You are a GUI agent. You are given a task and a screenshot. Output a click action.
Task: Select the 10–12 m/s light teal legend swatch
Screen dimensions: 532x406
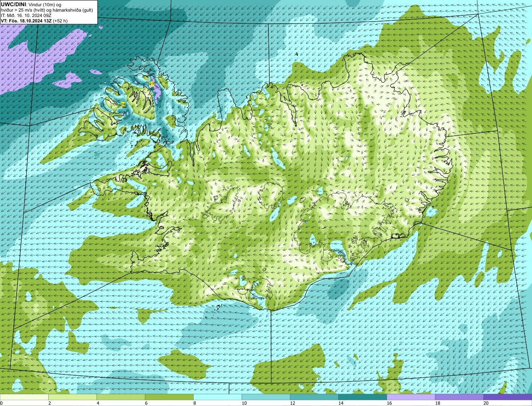tap(266, 397)
